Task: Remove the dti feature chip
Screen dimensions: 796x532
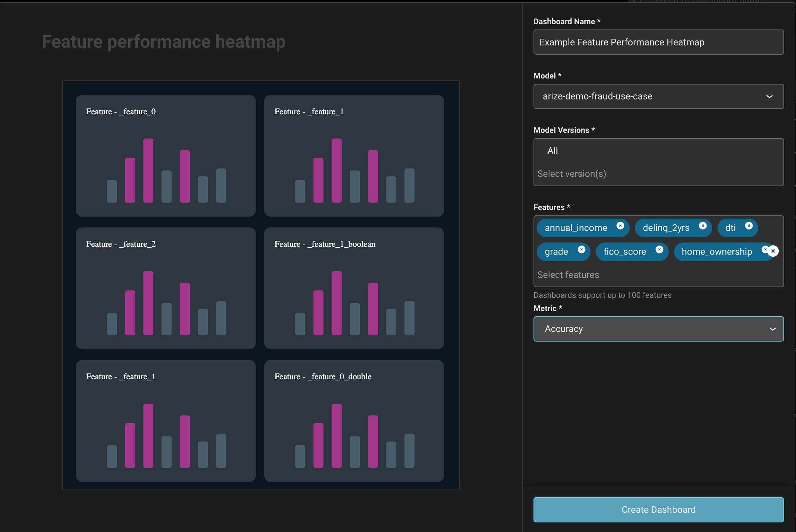Action: tap(749, 226)
